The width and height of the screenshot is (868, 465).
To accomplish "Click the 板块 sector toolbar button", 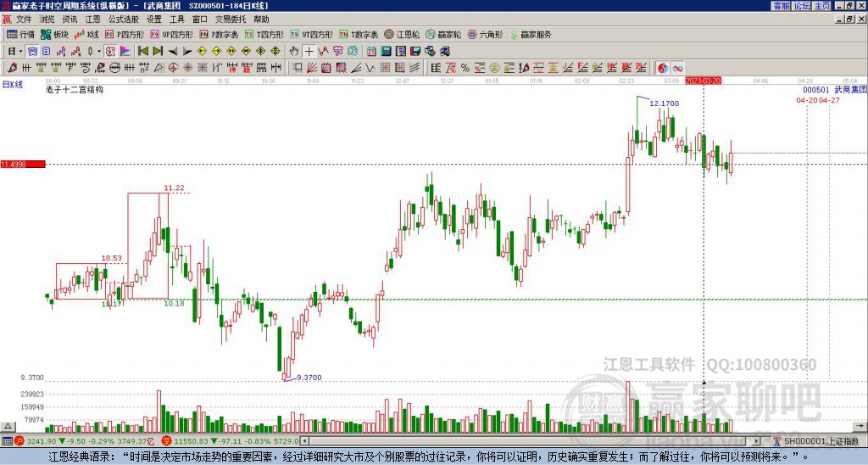I will point(54,34).
